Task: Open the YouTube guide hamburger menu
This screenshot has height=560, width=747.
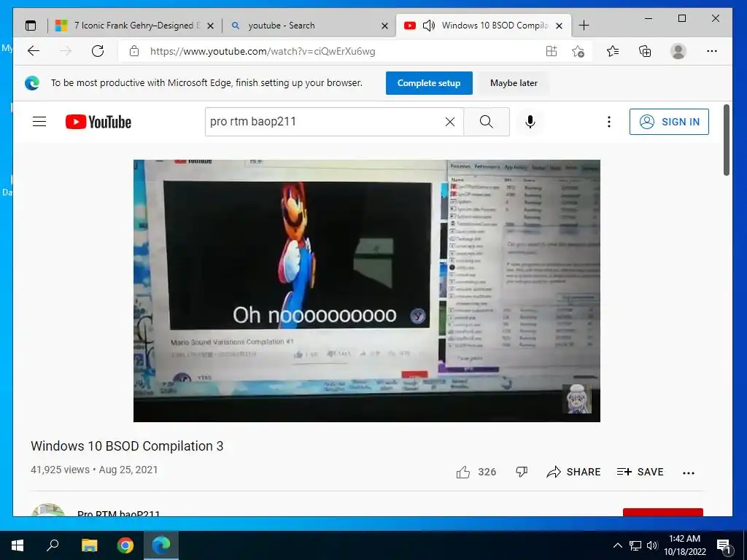Action: coord(39,122)
